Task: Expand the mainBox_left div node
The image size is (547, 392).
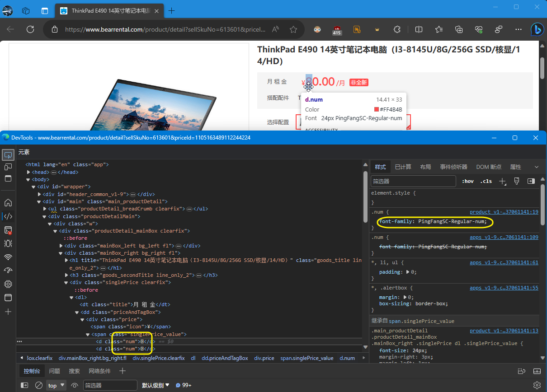Action: point(61,246)
